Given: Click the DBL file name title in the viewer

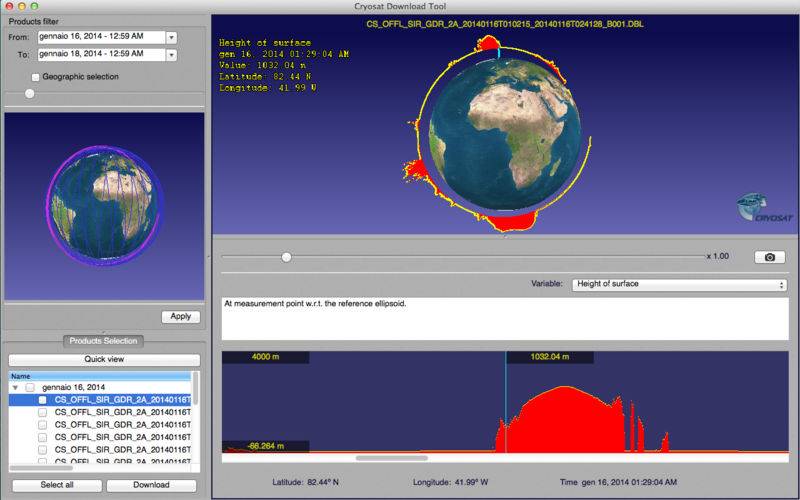Looking at the screenshot, I should click(505, 24).
